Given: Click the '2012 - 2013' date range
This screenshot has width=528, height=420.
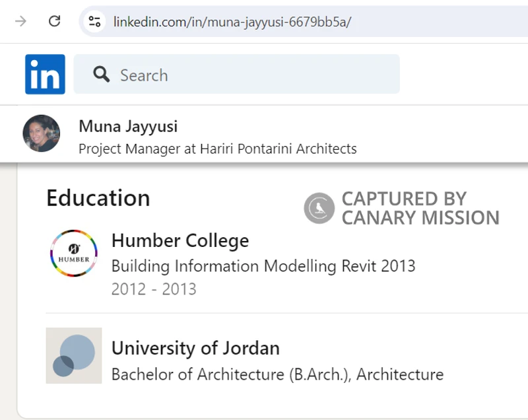Looking at the screenshot, I should coord(154,289).
